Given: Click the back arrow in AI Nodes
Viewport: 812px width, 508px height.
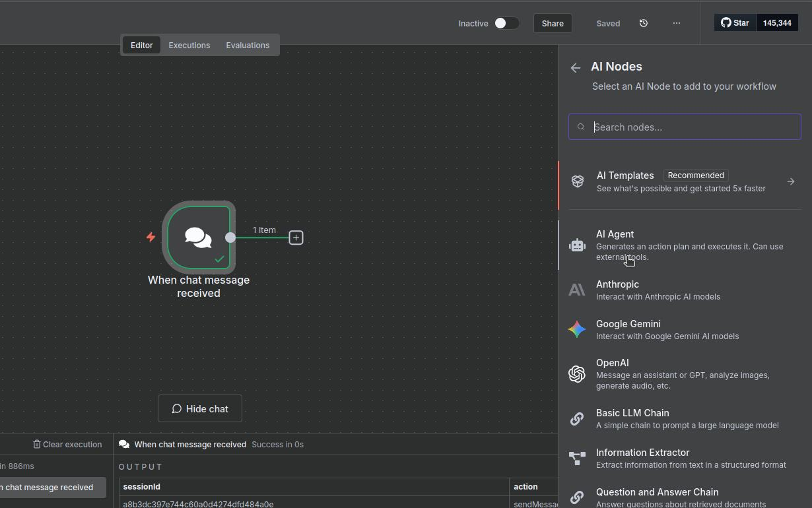Looking at the screenshot, I should pyautogui.click(x=576, y=68).
